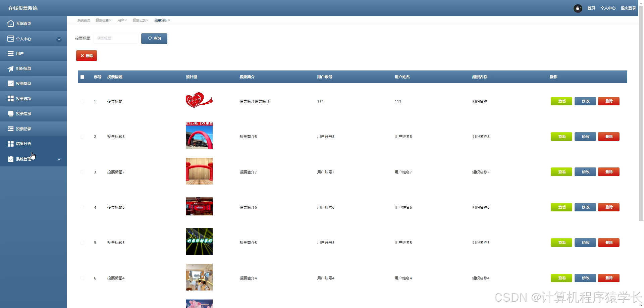Click the user avatar in top bar

click(x=578, y=8)
